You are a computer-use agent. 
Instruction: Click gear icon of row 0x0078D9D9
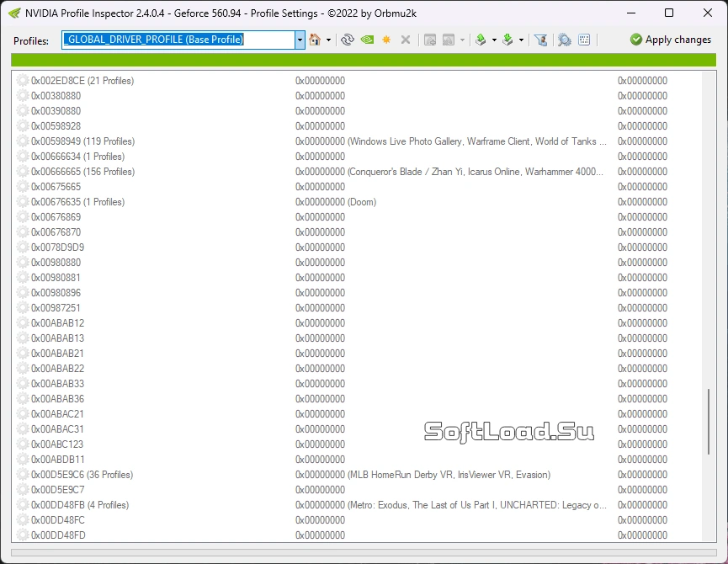coord(23,247)
